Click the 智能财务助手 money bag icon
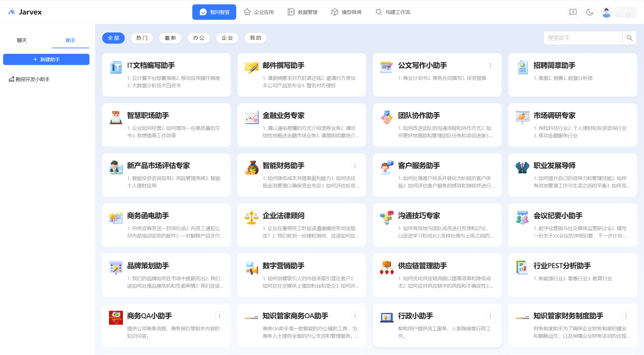The height and width of the screenshot is (355, 644). tap(251, 167)
